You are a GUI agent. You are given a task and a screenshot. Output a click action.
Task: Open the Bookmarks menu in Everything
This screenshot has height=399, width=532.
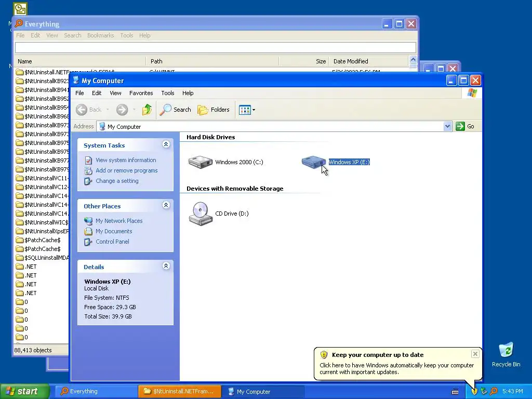pos(100,35)
